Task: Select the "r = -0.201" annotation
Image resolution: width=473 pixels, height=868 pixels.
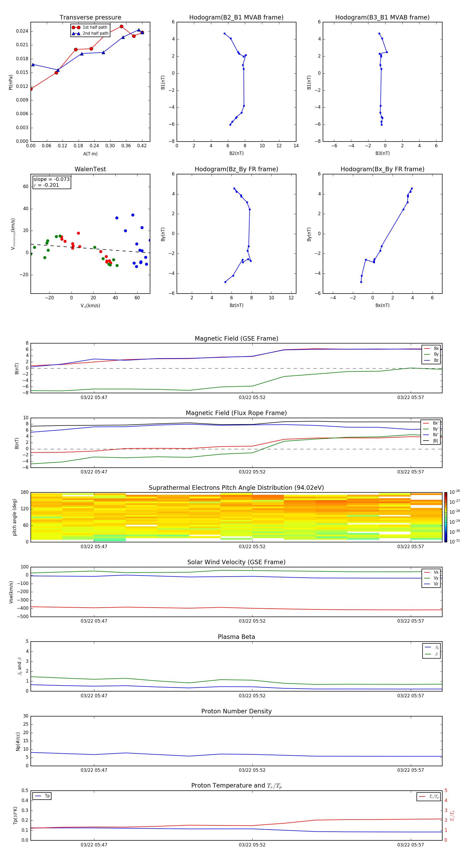Action: point(47,185)
